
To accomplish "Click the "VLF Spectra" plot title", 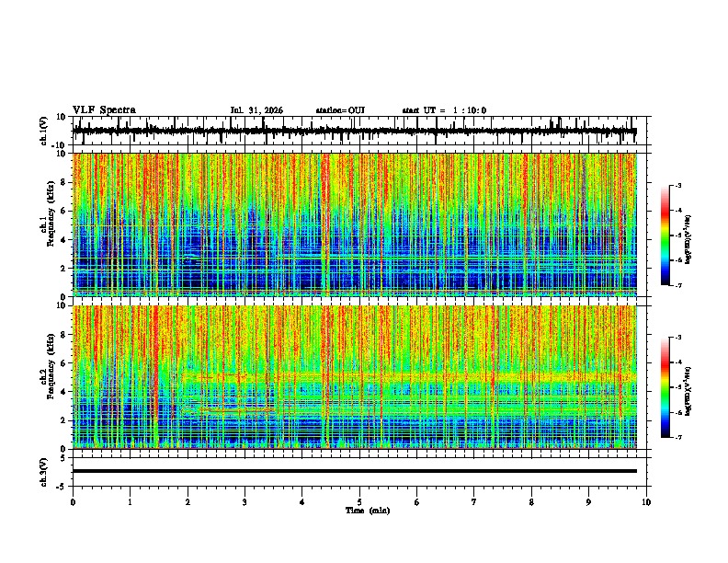I will [104, 110].
